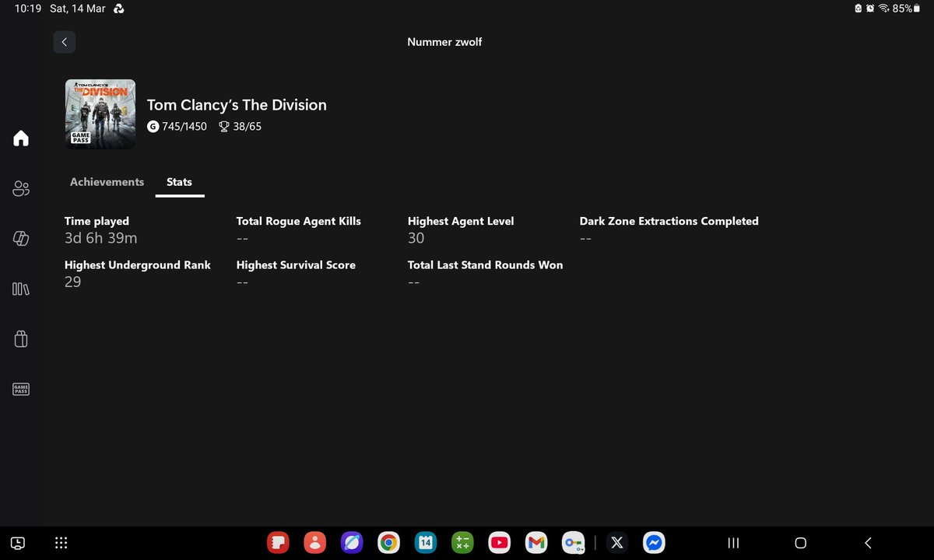Open the Calendar app showing 14

pos(426,543)
